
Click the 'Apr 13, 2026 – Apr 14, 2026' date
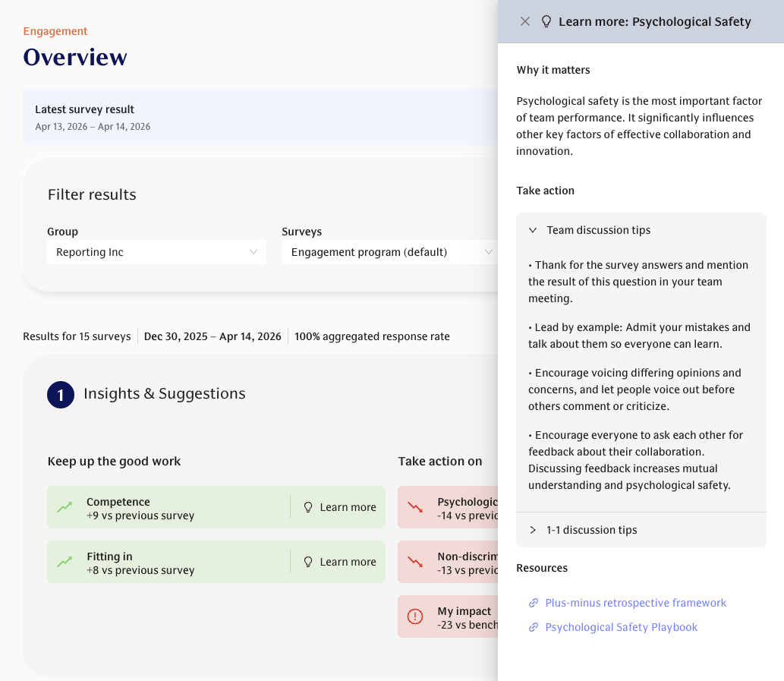[93, 127]
